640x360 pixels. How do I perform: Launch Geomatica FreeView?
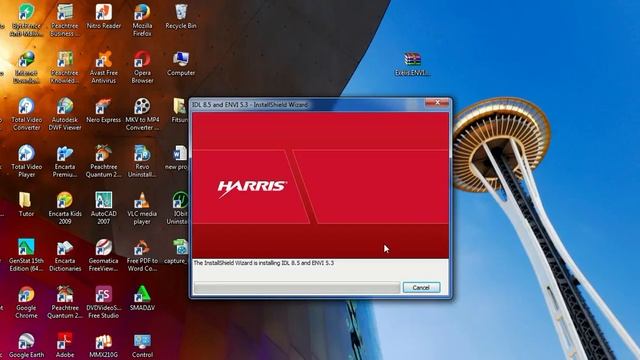(104, 255)
